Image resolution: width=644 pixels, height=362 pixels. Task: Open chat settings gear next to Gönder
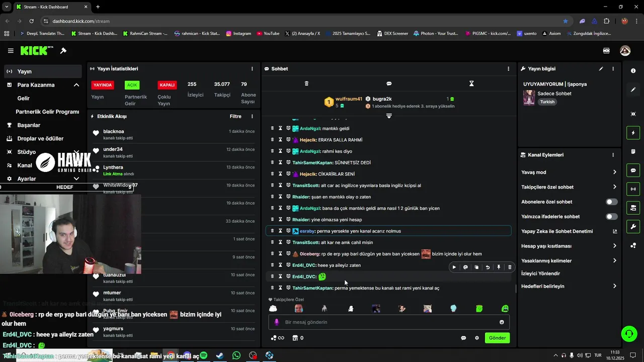point(477,338)
